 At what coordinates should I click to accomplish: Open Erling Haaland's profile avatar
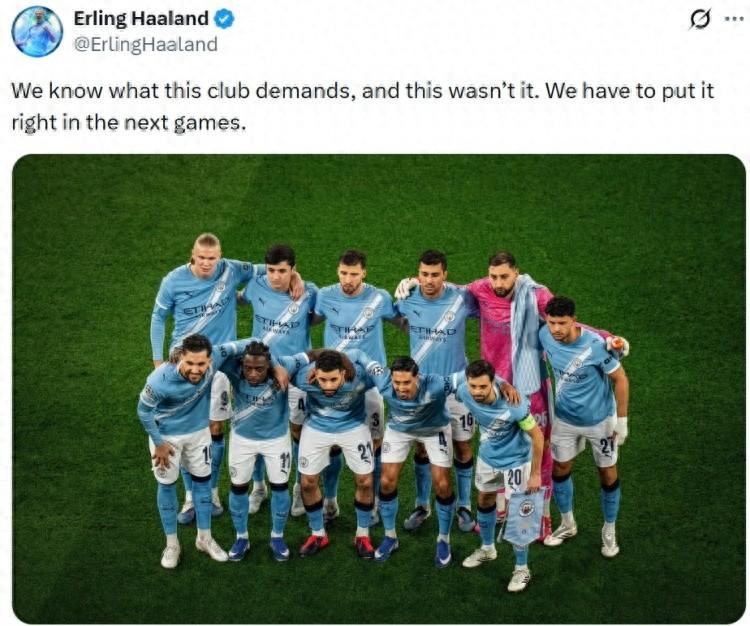pyautogui.click(x=37, y=32)
